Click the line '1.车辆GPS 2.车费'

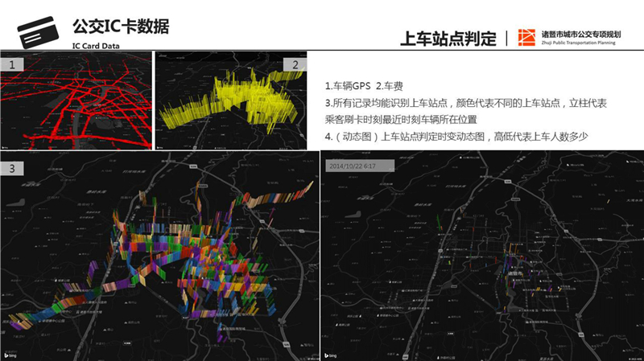370,85
